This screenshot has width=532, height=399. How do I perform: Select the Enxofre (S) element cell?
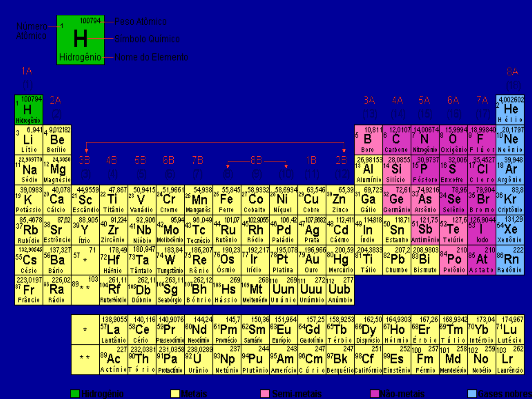[454, 170]
